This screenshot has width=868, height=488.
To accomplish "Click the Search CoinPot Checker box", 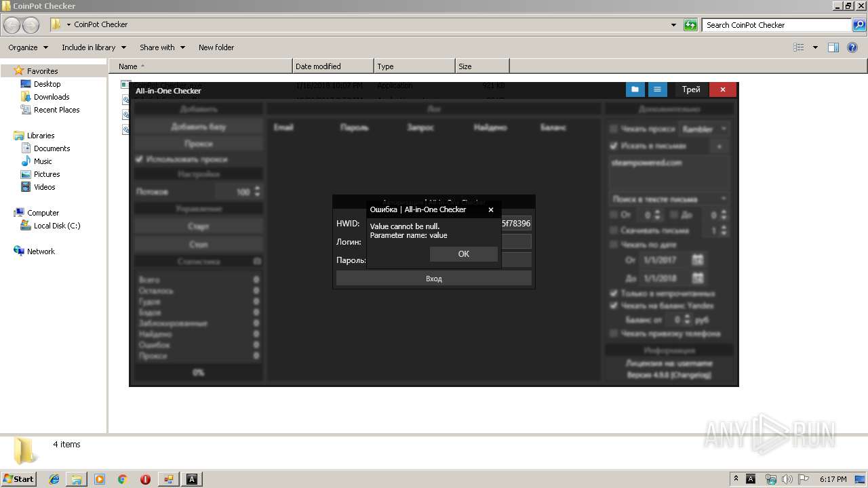I will [777, 25].
